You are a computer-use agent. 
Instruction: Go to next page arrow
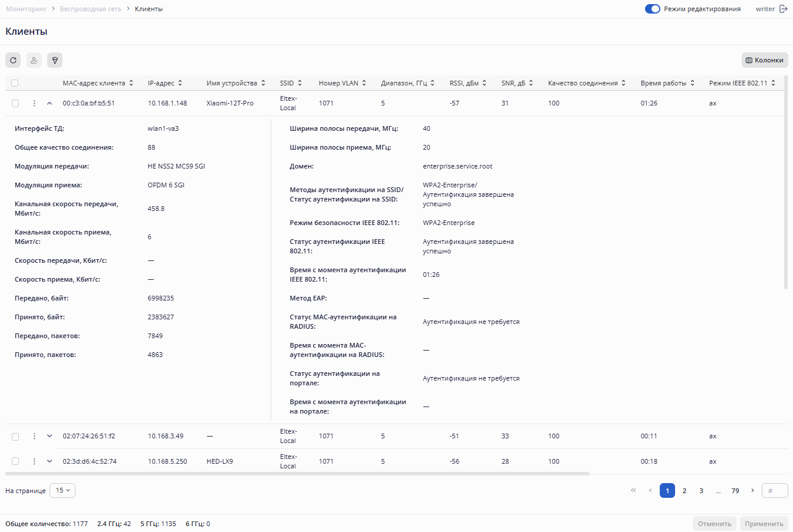[x=752, y=490]
